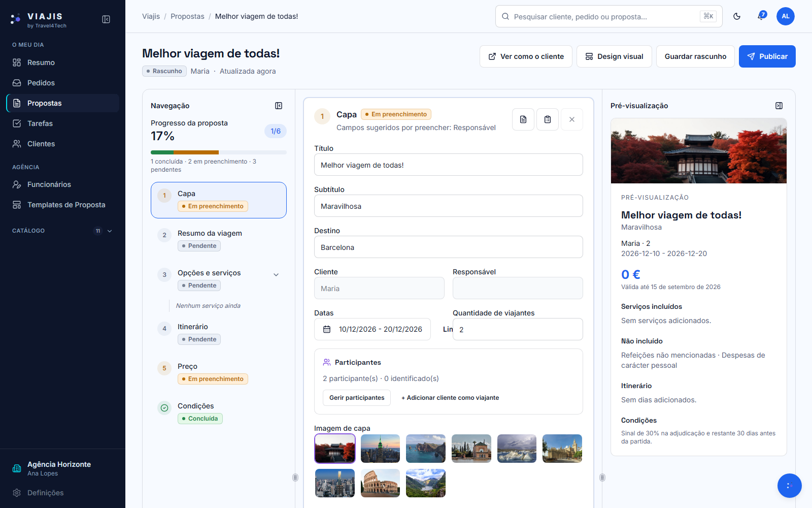Select Itinerário navigation step
Image resolution: width=812 pixels, height=508 pixels.
219,333
